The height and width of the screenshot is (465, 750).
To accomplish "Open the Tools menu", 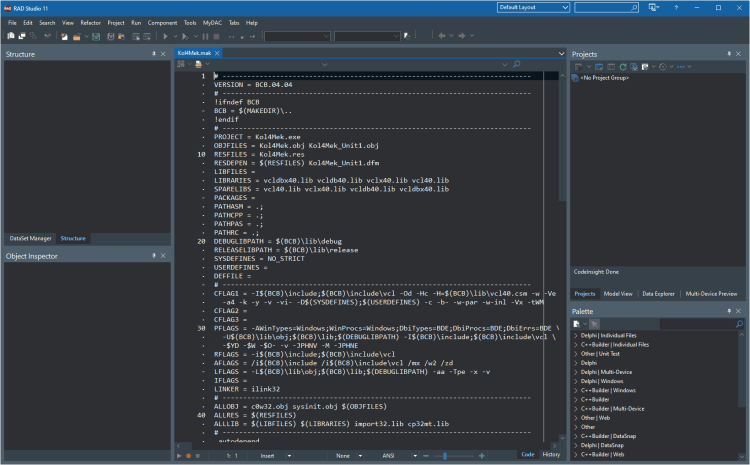I will pos(190,23).
